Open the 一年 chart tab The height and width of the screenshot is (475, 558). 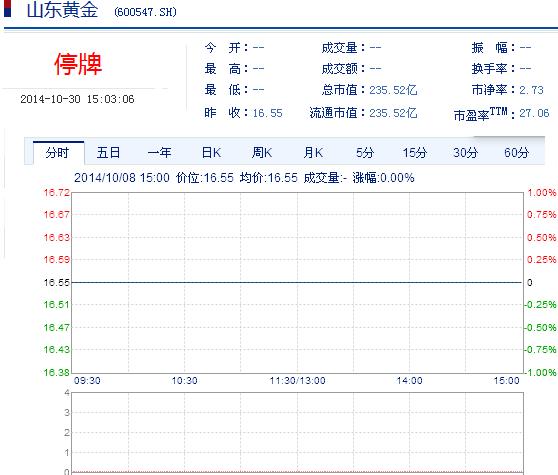pyautogui.click(x=159, y=153)
